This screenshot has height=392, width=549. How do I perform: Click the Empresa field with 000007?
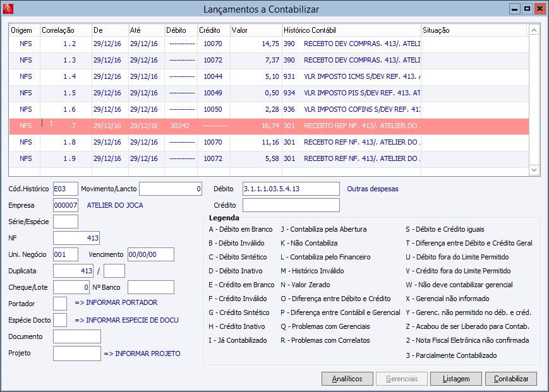click(x=66, y=205)
